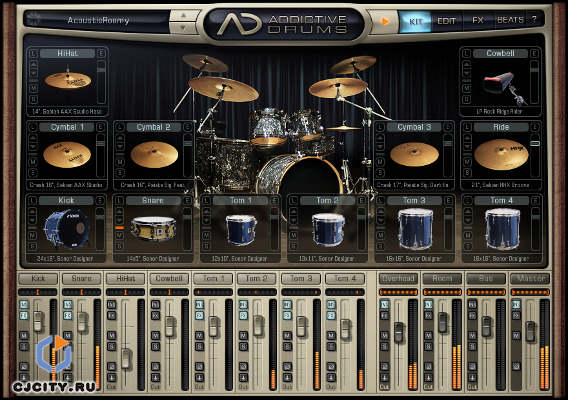Preview the Tom 3 drum image
This screenshot has width=568, height=400.
click(415, 229)
